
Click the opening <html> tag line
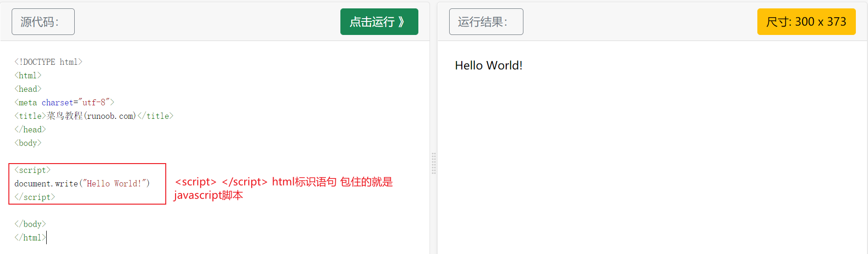coord(28,76)
